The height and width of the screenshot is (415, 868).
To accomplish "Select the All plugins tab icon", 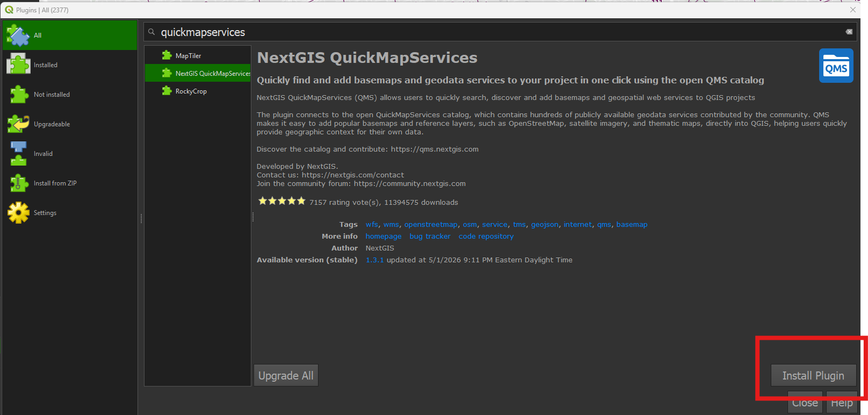I will coord(18,35).
